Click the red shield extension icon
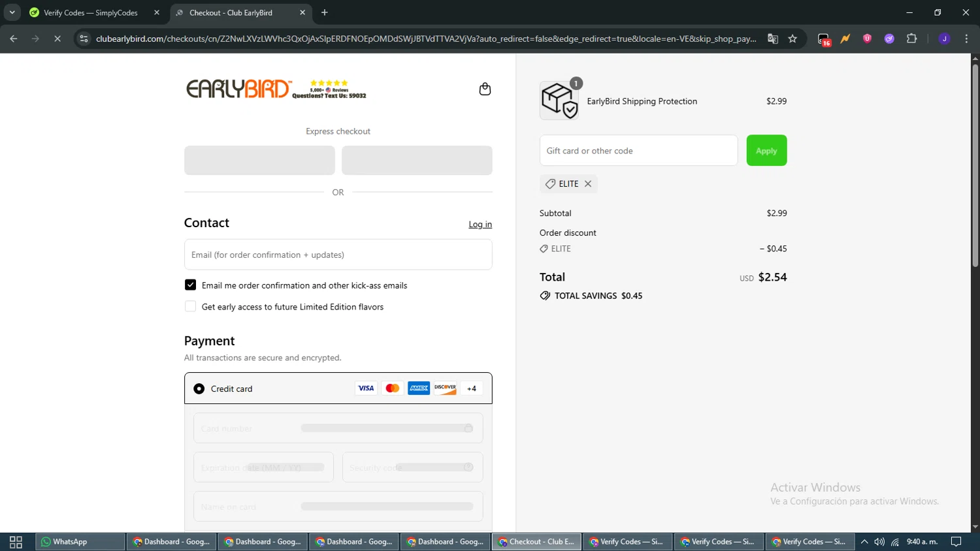Image resolution: width=980 pixels, height=551 pixels. [868, 39]
